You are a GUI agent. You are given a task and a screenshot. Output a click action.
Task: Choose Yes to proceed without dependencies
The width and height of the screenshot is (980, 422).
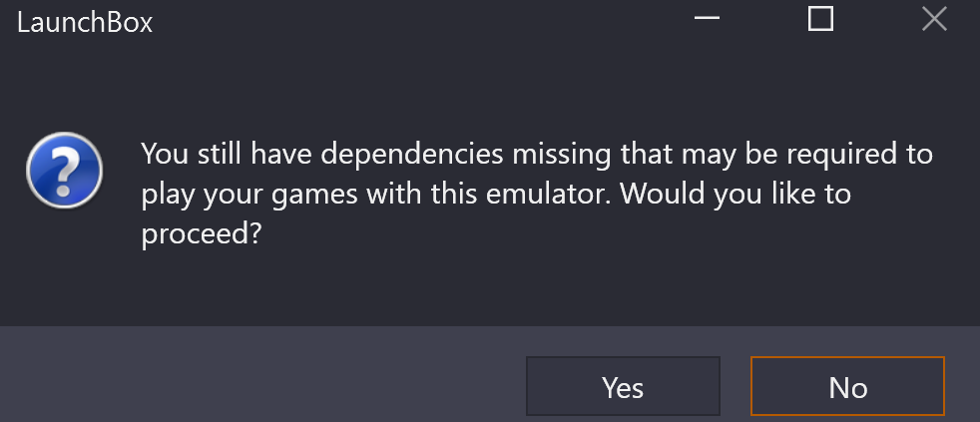click(623, 386)
